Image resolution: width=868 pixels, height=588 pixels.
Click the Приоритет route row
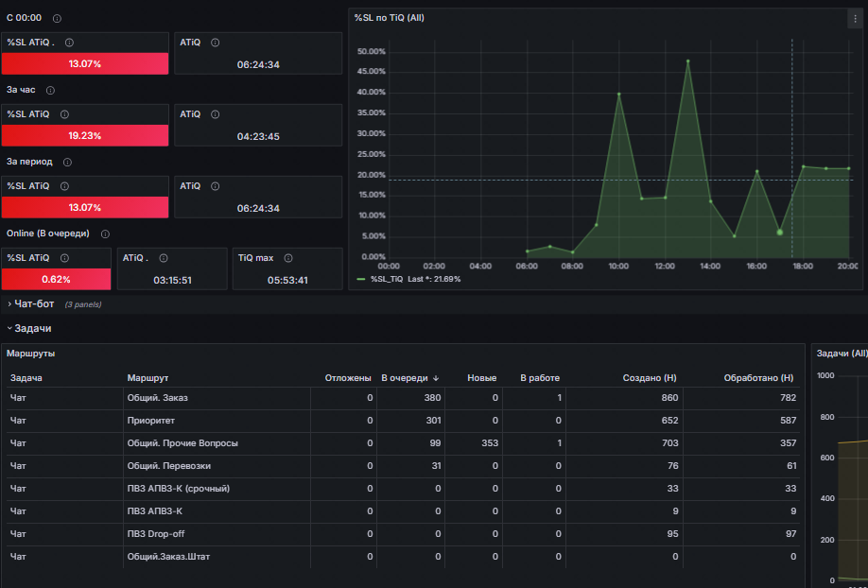tap(403, 421)
